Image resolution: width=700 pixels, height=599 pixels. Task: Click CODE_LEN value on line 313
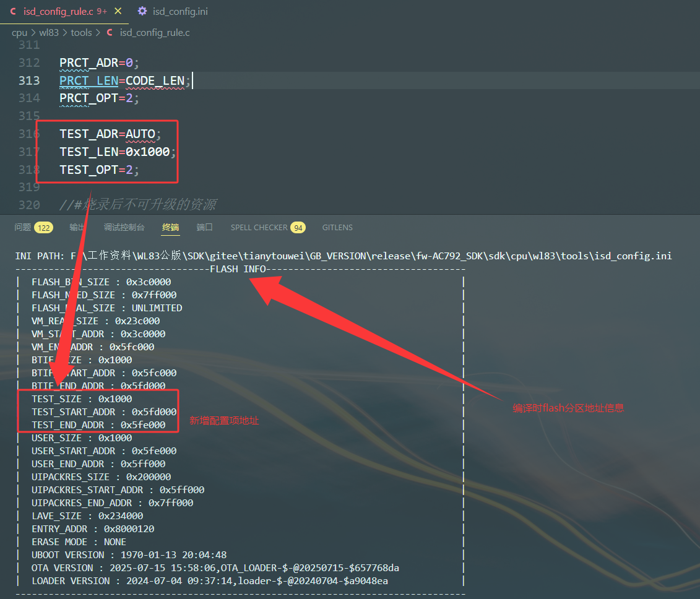click(x=155, y=80)
